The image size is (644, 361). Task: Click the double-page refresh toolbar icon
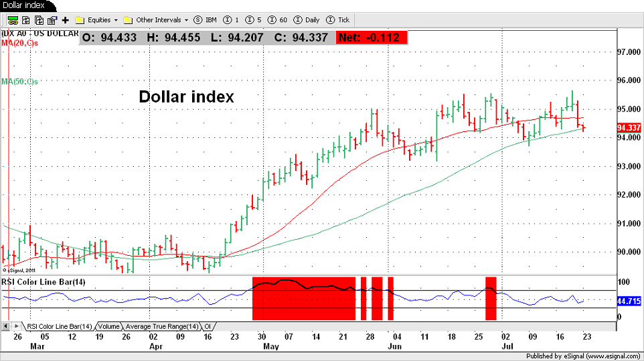[39, 20]
